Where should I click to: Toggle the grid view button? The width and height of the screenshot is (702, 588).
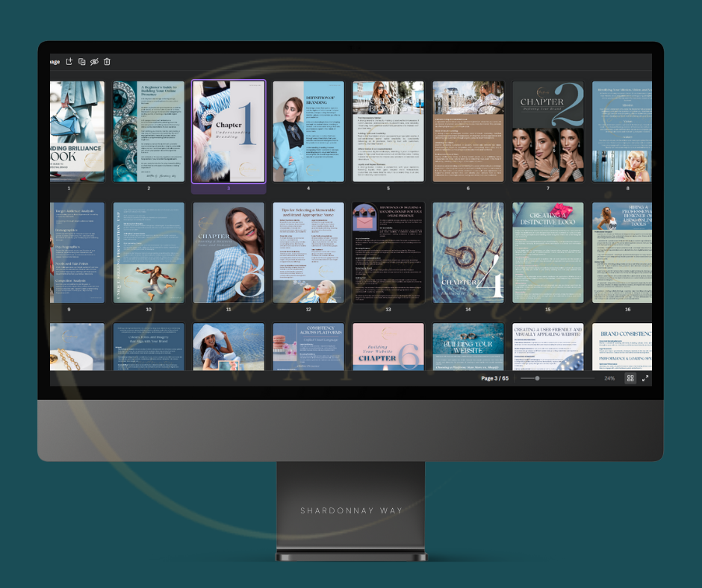coord(630,378)
